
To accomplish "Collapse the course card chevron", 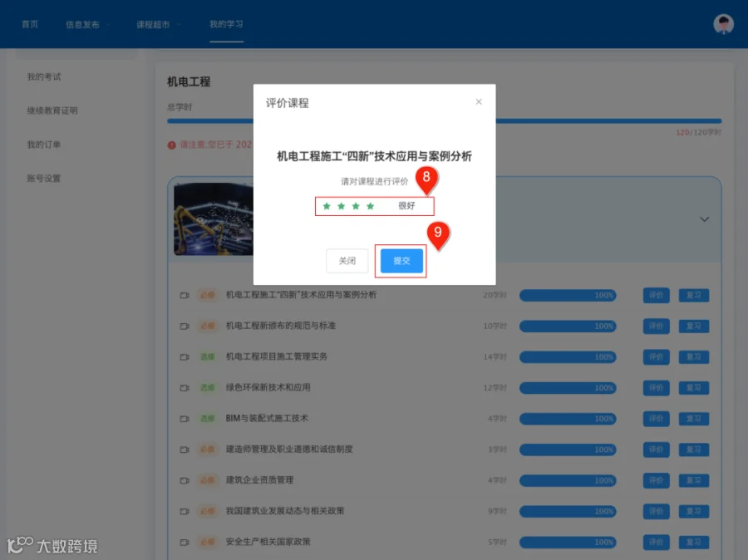I will 704,219.
